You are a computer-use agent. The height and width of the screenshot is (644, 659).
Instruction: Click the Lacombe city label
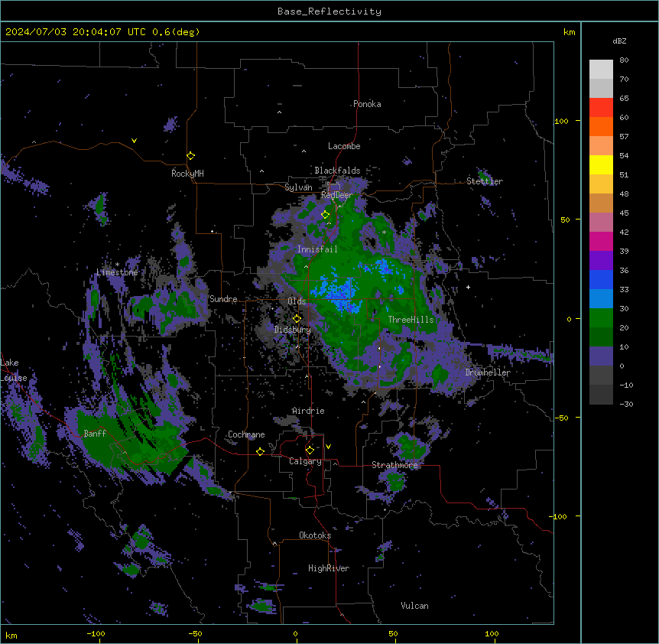tap(344, 146)
